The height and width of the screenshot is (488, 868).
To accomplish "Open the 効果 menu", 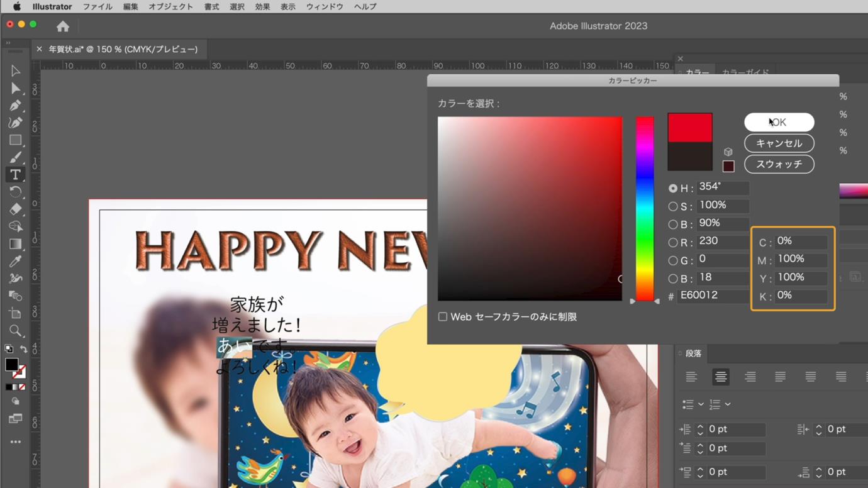I will 262,7.
